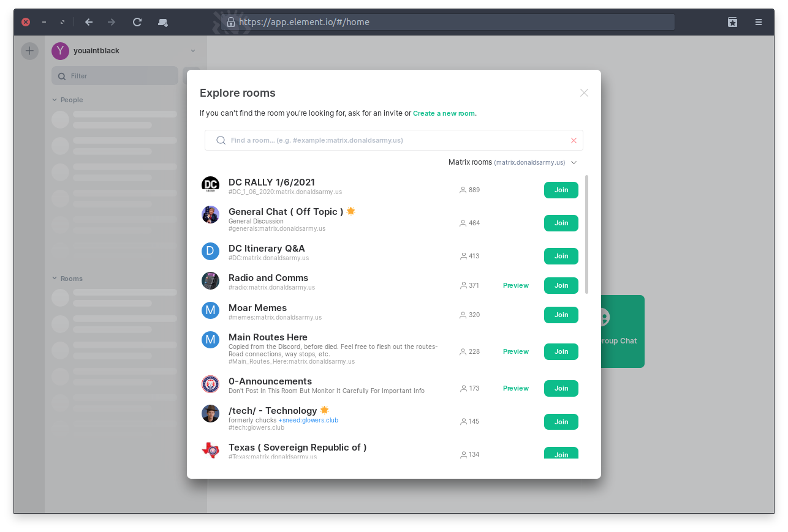
Task: Click the youaintblack user avatar
Action: (x=60, y=51)
